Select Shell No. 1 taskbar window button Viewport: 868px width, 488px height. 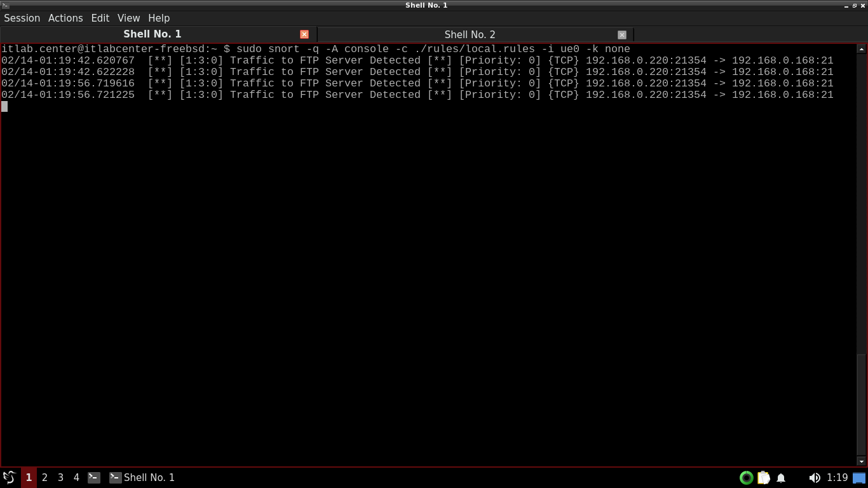(142, 477)
